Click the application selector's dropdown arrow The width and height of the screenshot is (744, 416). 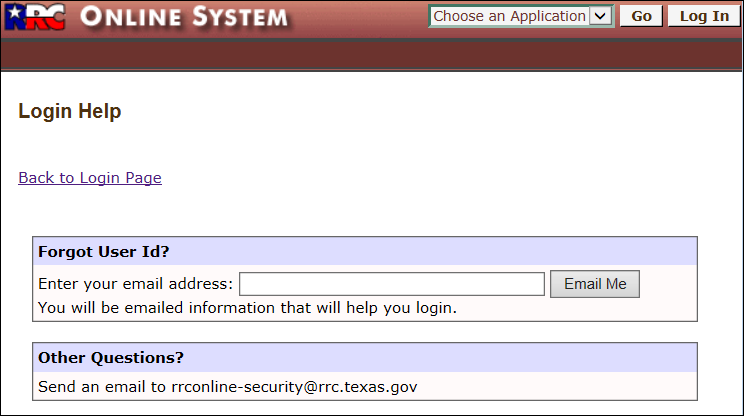click(600, 16)
